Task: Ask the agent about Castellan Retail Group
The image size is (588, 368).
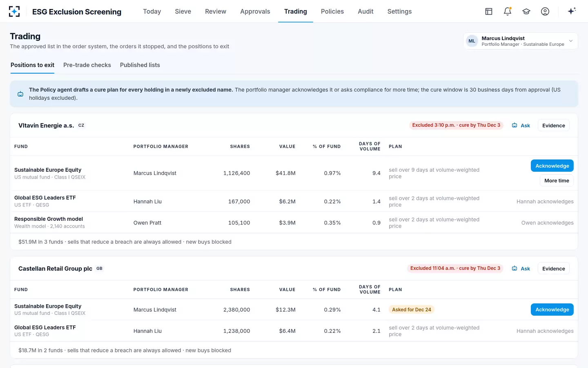Action: coord(521,269)
